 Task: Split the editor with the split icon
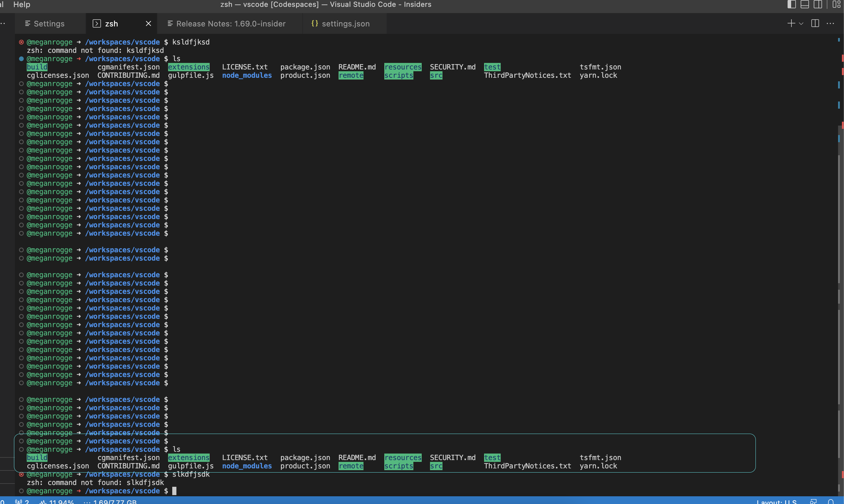[815, 23]
